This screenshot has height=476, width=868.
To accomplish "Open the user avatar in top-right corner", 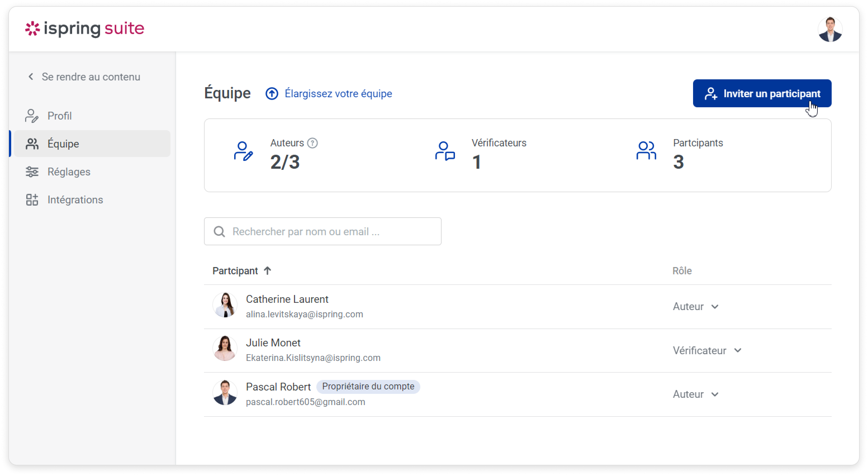I will click(830, 30).
